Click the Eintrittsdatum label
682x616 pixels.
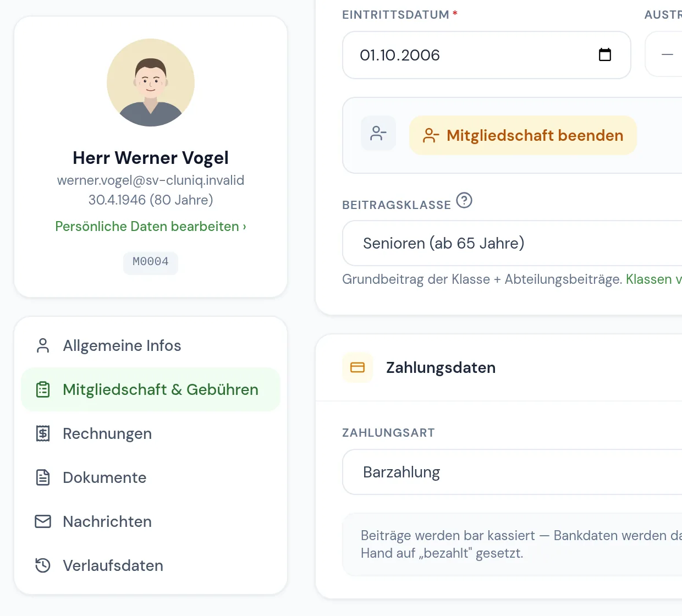pyautogui.click(x=395, y=15)
